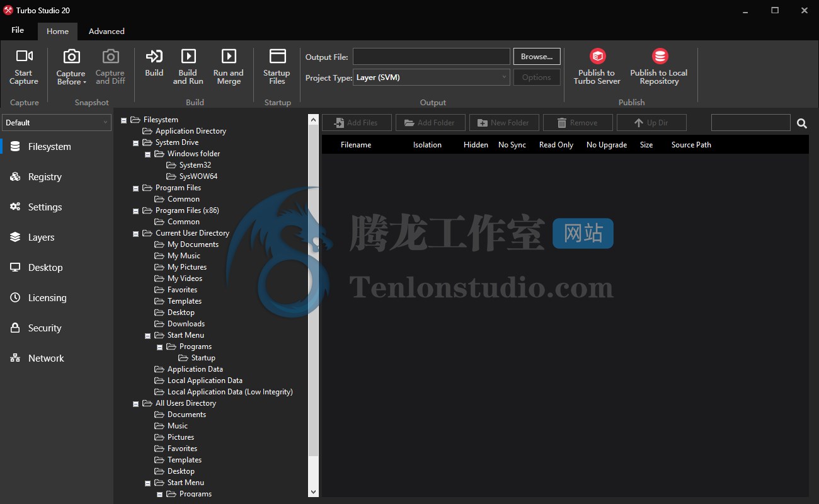Sort by the Filename column header

[356, 145]
